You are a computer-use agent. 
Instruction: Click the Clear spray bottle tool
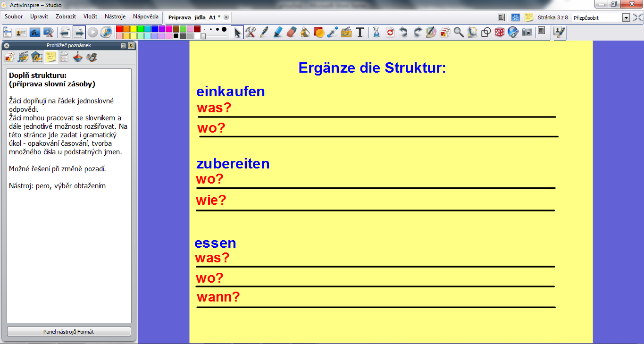[x=376, y=32]
